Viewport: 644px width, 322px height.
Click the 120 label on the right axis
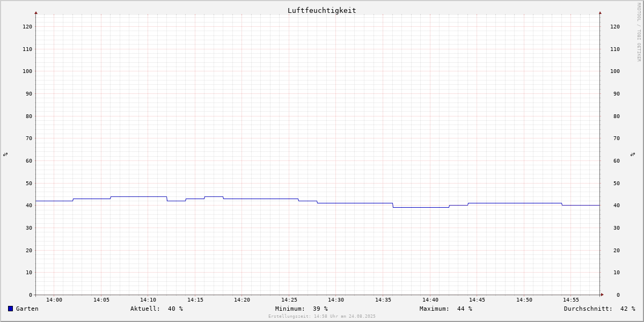[x=615, y=26]
